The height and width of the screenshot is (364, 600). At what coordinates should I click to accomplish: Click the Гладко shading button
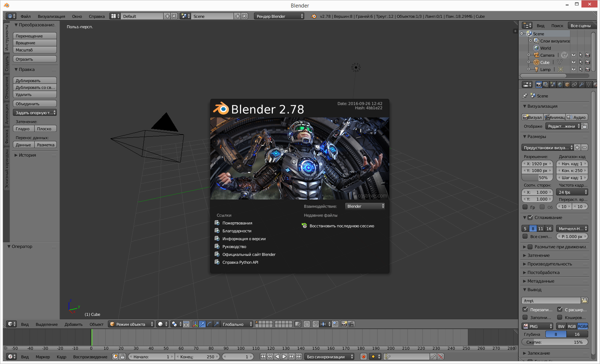(x=24, y=128)
